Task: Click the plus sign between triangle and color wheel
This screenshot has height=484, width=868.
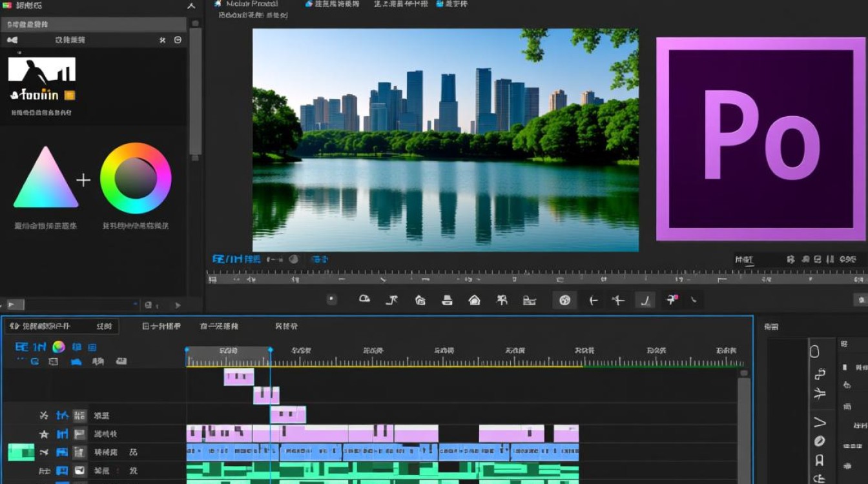Action: coord(83,180)
